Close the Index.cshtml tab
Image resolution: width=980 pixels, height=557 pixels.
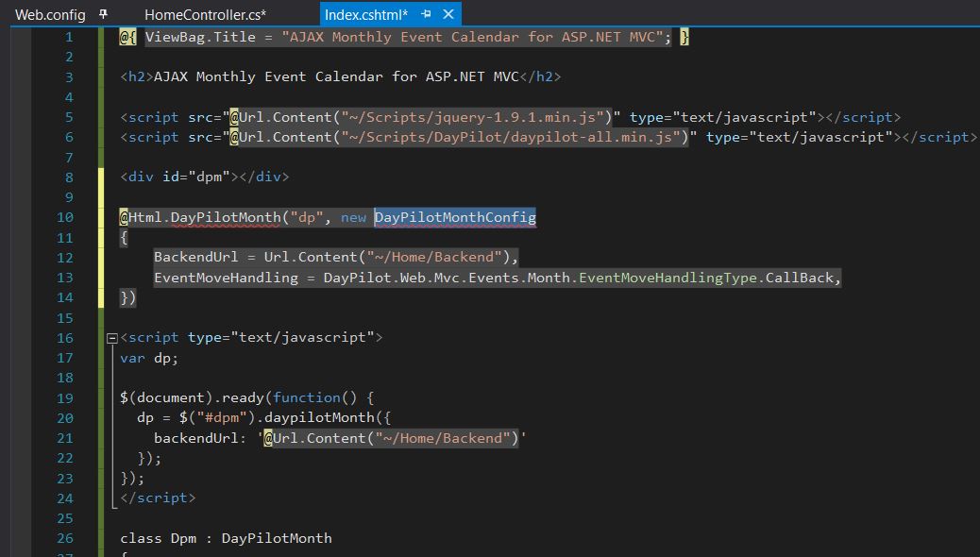pos(448,14)
